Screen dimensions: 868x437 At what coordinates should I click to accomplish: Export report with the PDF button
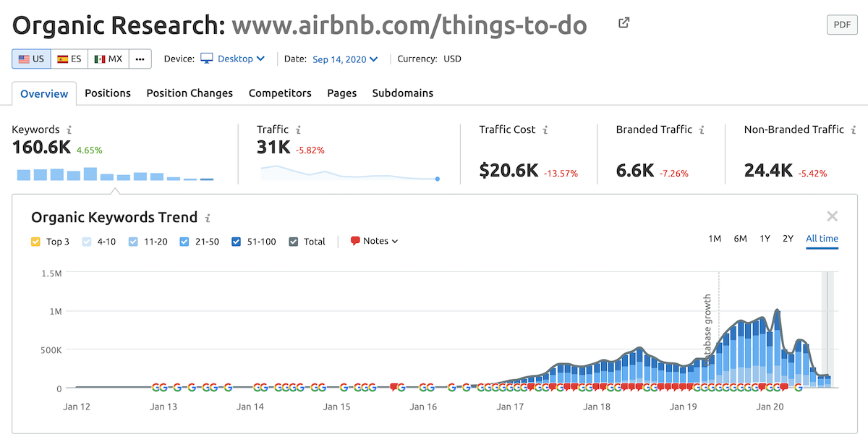841,25
